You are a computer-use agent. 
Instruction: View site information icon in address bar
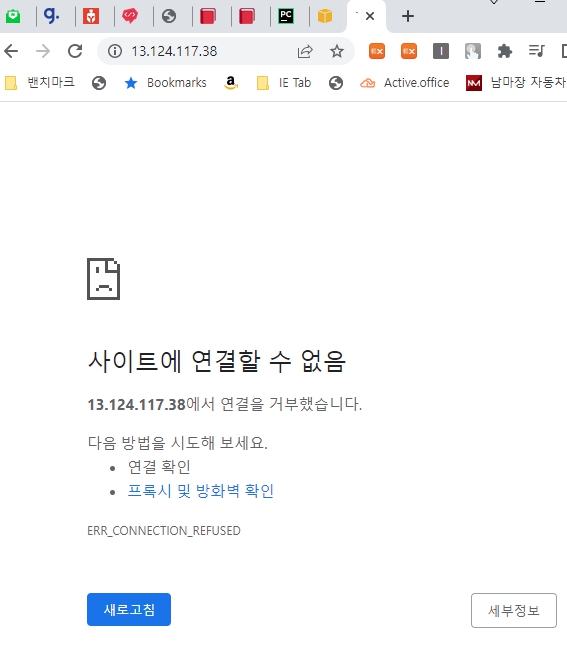point(115,51)
